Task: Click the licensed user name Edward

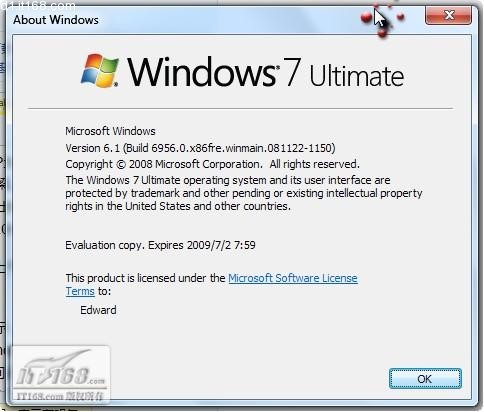Action: [x=98, y=310]
